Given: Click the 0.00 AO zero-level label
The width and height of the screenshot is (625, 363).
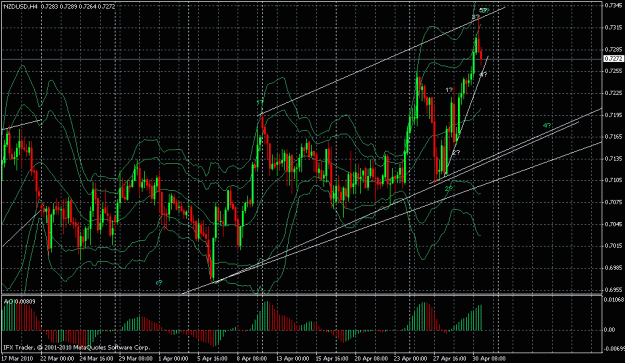Looking at the screenshot, I should point(610,330).
